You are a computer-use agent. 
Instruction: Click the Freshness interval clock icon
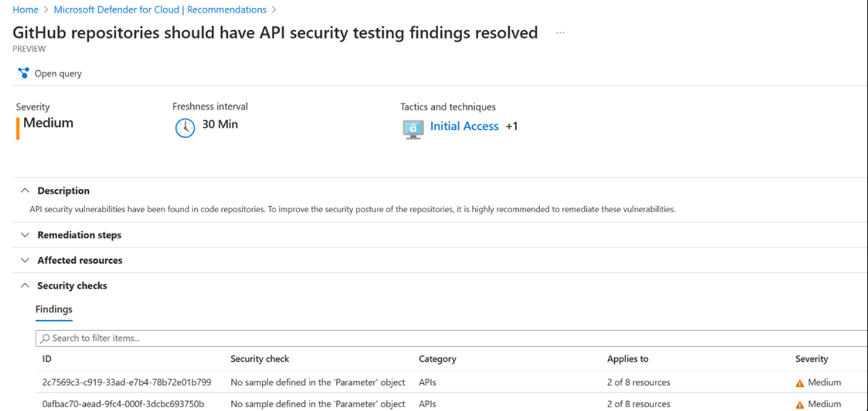pyautogui.click(x=185, y=128)
